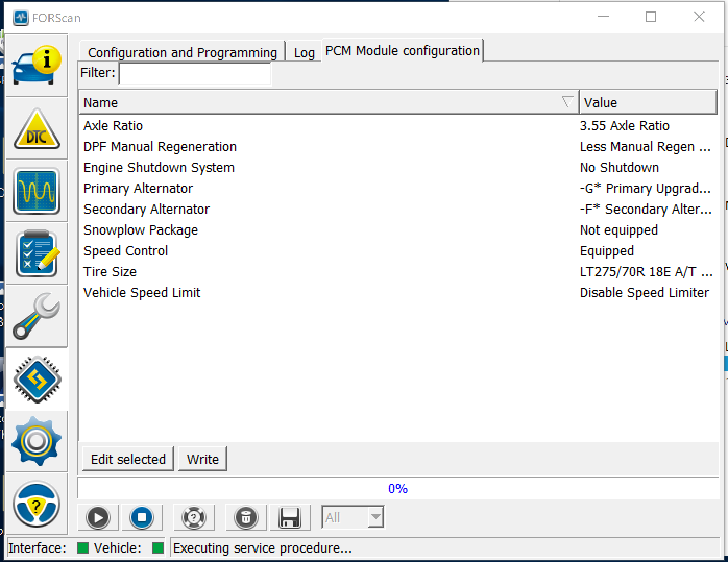Click the trash can delete icon
The height and width of the screenshot is (562, 728).
tap(246, 518)
